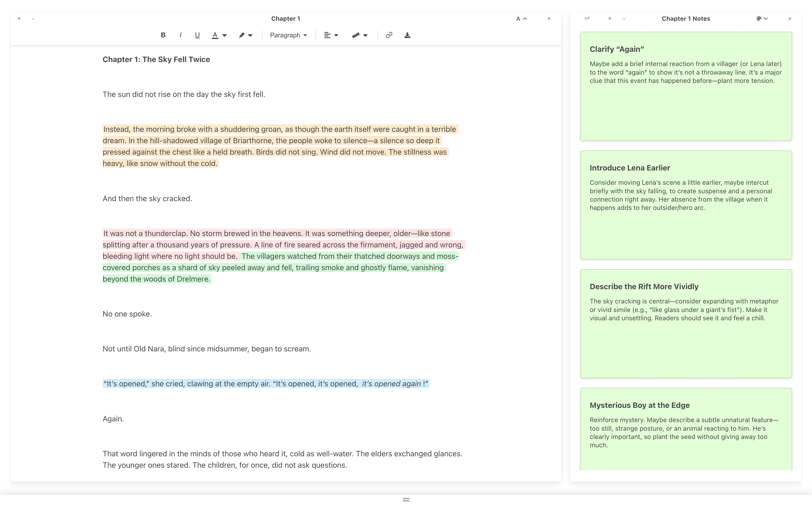Click the minus icon in Chapter 1 panel

coord(33,19)
